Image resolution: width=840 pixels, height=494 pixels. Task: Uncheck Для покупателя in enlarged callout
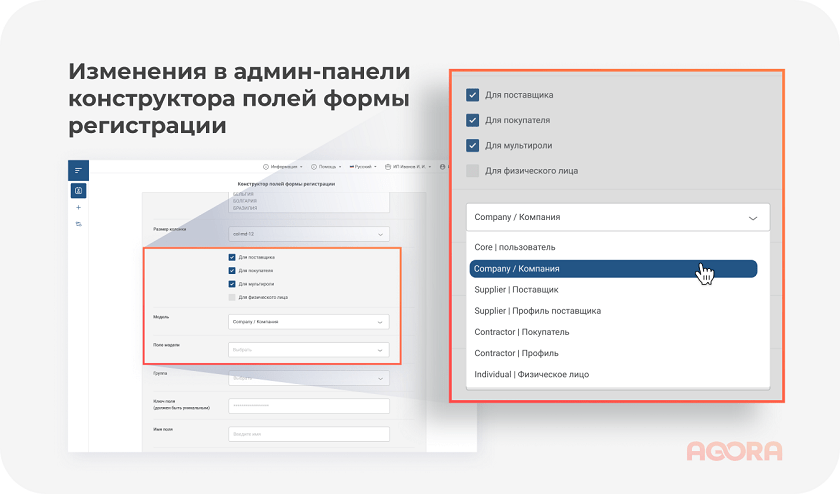[472, 120]
